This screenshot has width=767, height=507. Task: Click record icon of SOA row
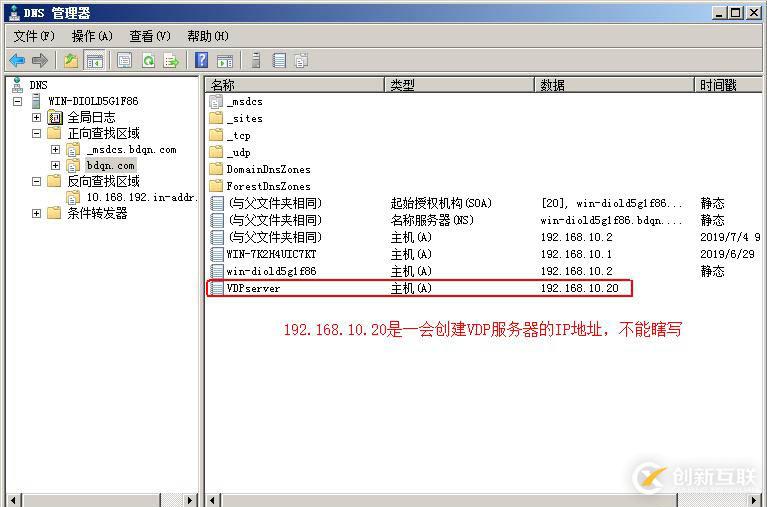(217, 203)
